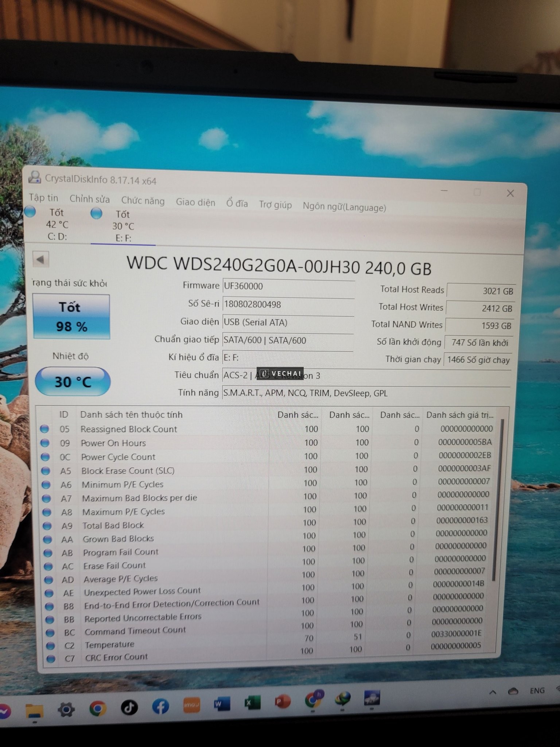Open Settings gear in the taskbar
Screen dimensions: 560x747
click(x=66, y=709)
